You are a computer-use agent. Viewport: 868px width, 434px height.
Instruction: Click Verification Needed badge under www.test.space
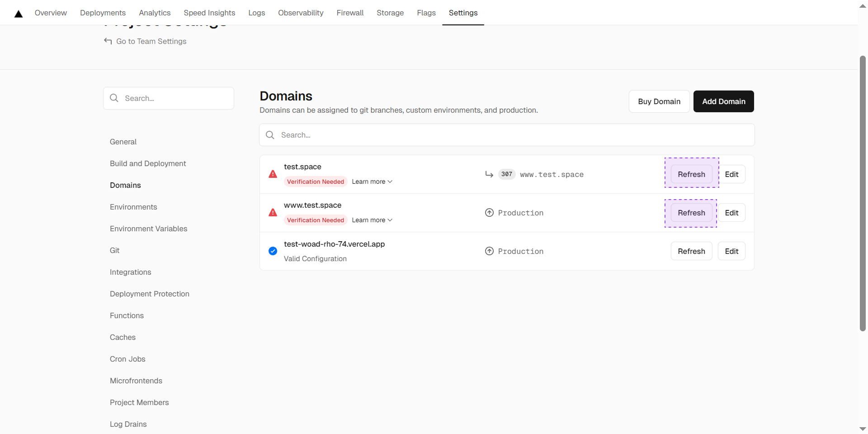click(x=316, y=220)
